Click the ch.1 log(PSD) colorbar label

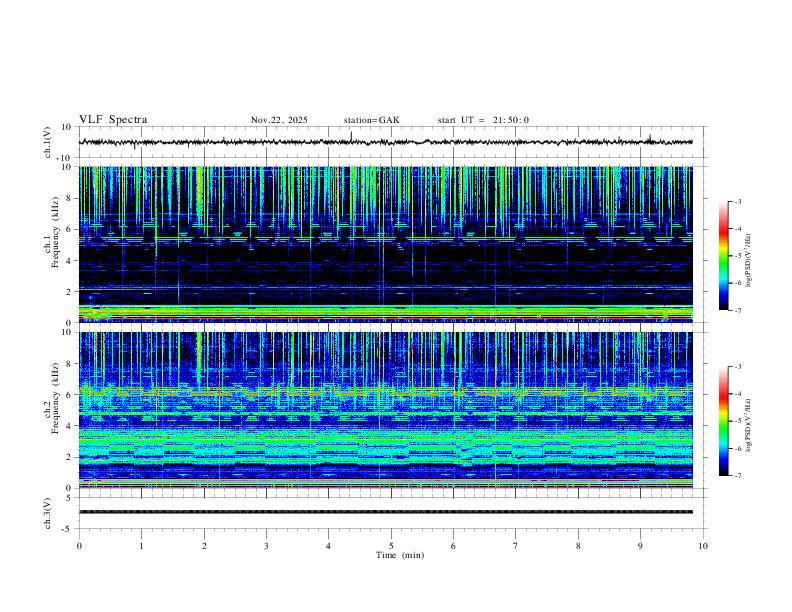(x=748, y=260)
